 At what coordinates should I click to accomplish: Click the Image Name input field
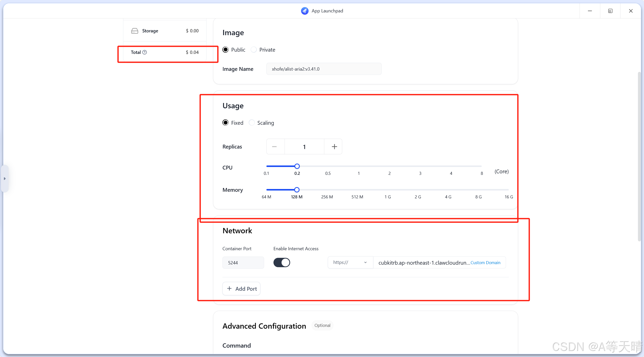click(324, 69)
